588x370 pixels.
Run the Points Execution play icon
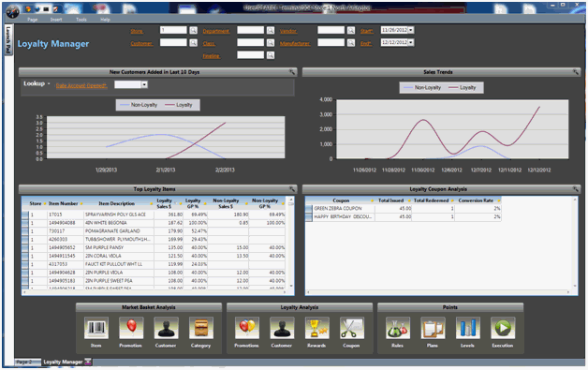(x=503, y=328)
